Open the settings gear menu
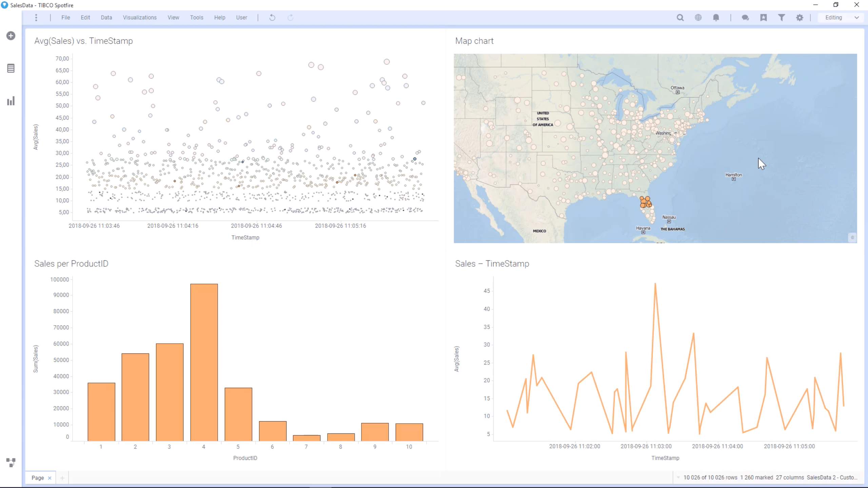 click(800, 17)
